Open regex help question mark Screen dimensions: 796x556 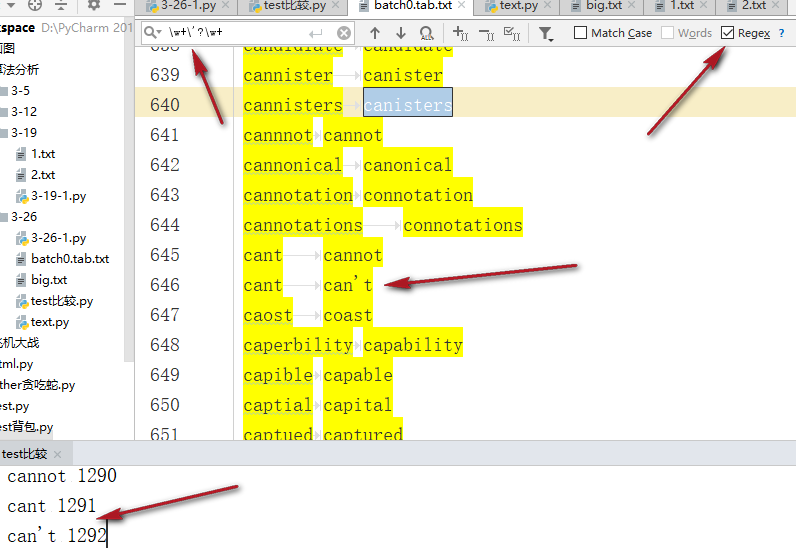[781, 34]
